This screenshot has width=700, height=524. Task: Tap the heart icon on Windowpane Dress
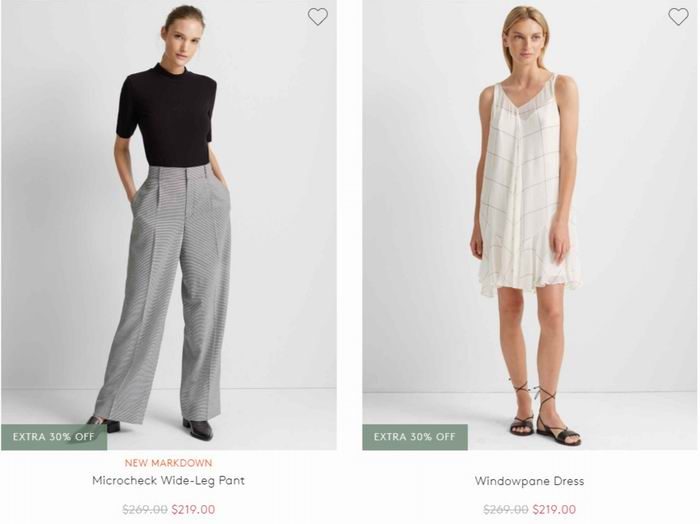[x=678, y=17]
